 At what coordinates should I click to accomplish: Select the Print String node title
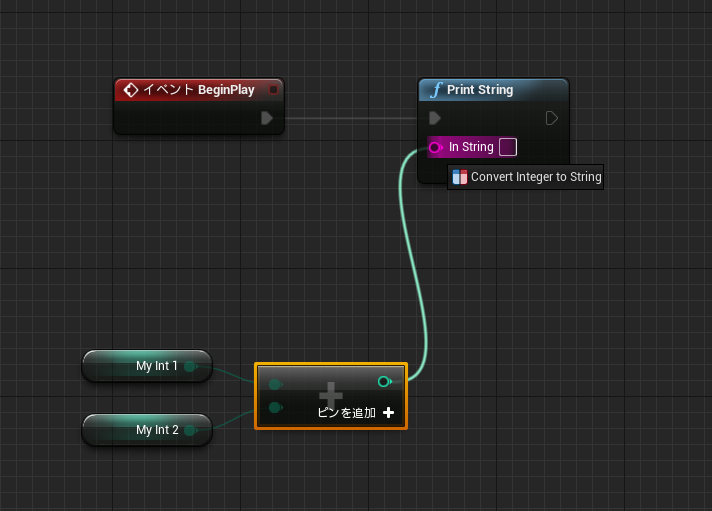click(480, 90)
